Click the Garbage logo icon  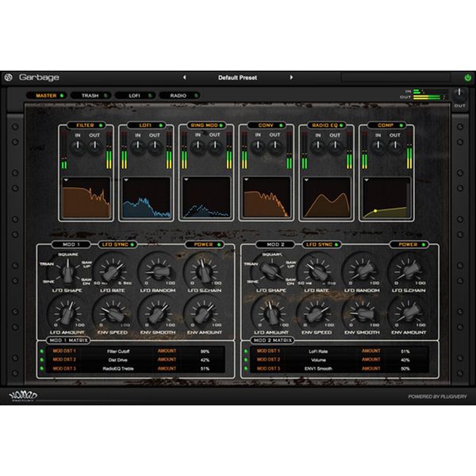[x=8, y=78]
